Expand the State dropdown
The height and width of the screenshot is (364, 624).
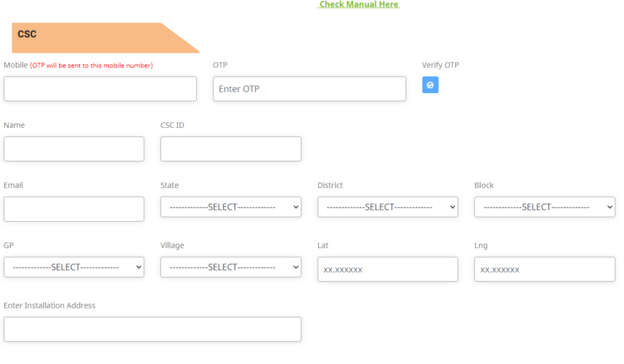[230, 207]
